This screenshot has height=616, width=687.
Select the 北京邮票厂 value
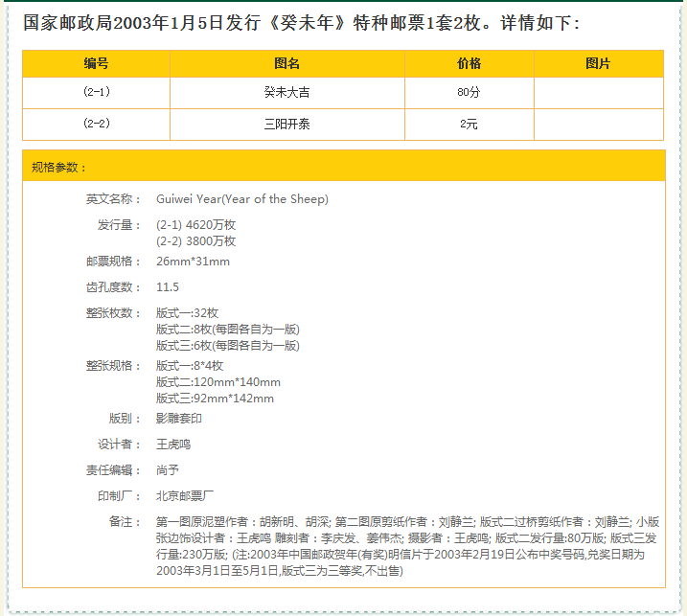(185, 496)
